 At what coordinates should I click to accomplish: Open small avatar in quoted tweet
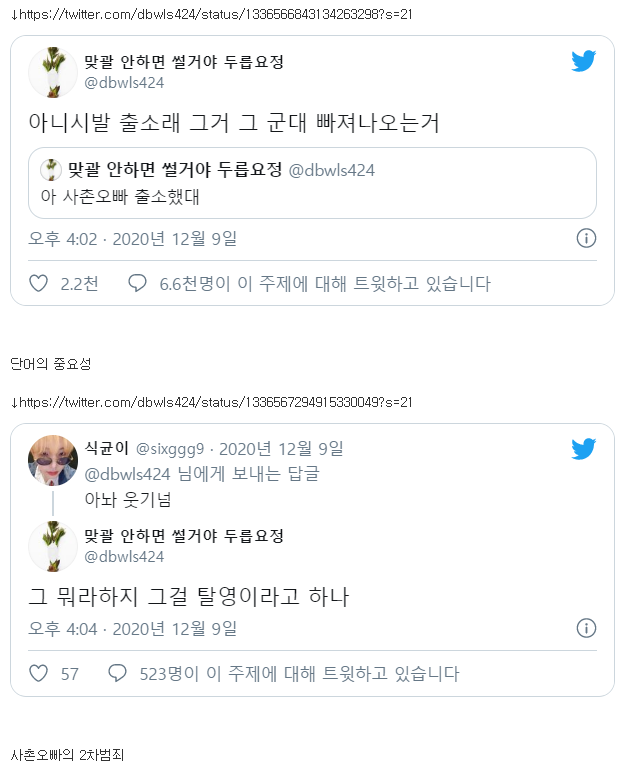coord(51,170)
